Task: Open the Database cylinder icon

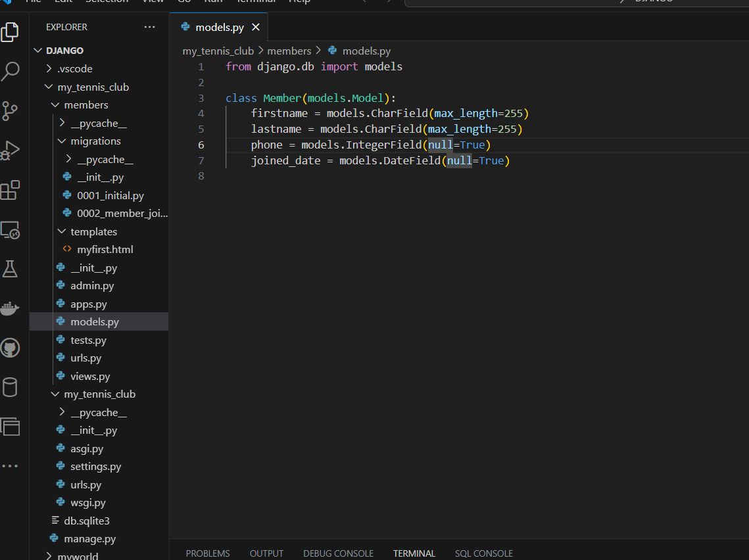Action: [x=10, y=387]
